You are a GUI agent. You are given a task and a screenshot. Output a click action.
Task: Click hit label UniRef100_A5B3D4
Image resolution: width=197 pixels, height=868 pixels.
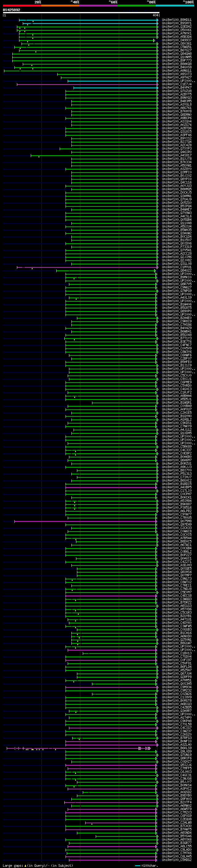[177, 37]
